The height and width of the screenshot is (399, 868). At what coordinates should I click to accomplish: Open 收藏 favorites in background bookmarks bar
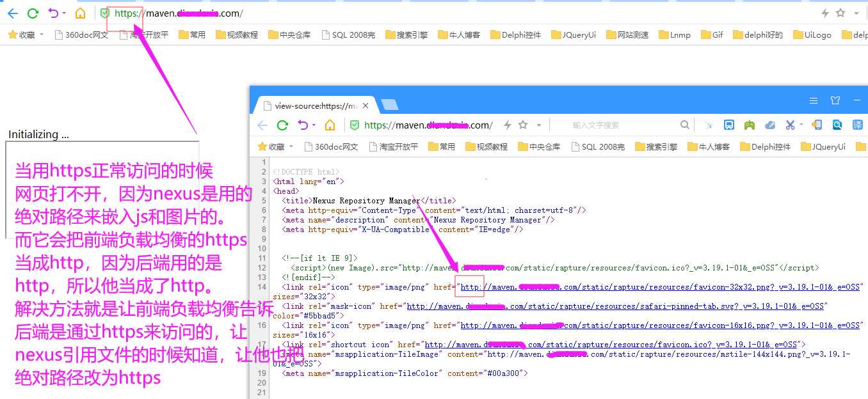click(x=22, y=35)
